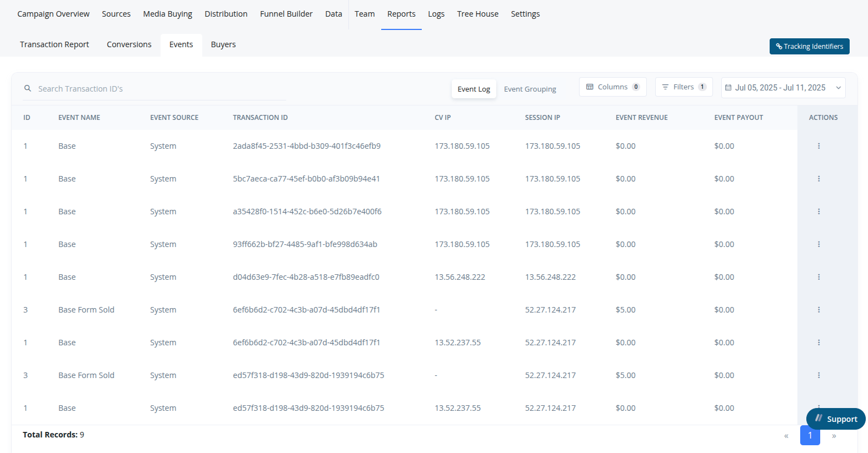The height and width of the screenshot is (453, 868).
Task: Open the Funnel Builder menu item
Action: [x=286, y=14]
